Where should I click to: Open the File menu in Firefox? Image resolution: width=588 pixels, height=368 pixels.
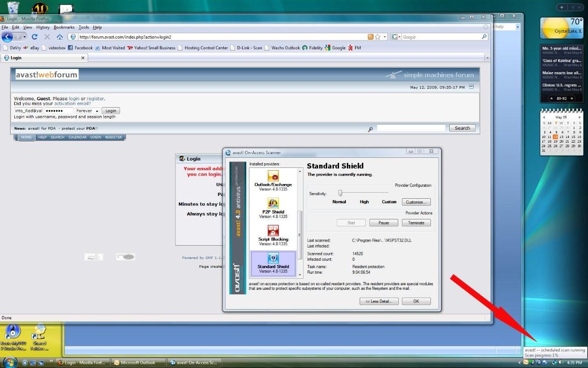tap(5, 28)
